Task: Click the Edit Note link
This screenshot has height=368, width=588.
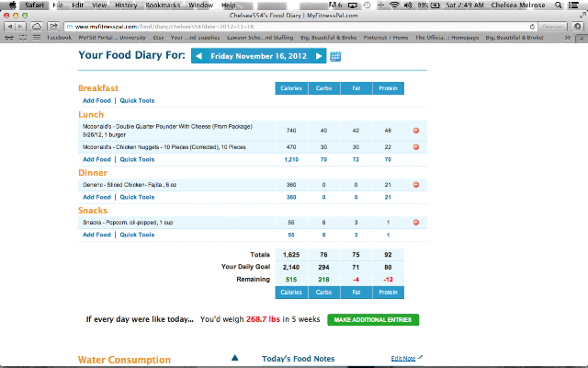Action: point(402,358)
